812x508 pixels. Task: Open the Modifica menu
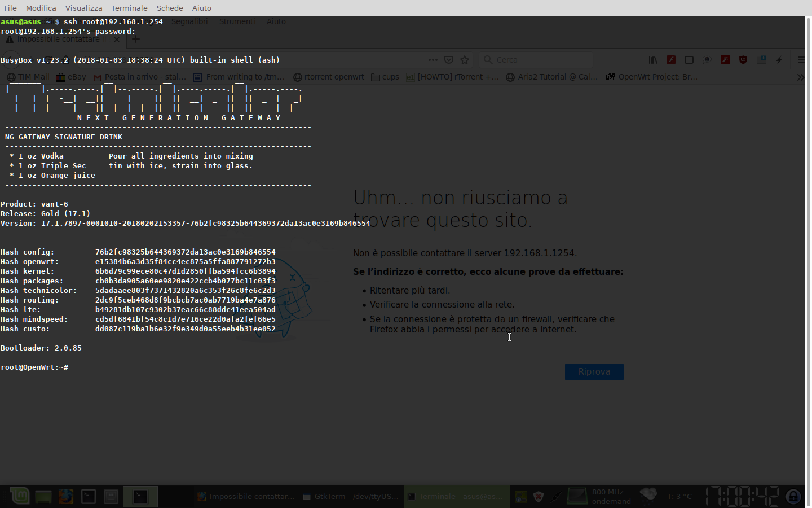tap(41, 8)
